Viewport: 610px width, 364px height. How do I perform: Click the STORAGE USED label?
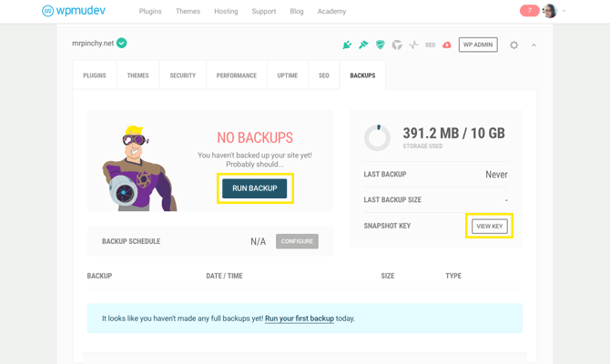tap(422, 147)
